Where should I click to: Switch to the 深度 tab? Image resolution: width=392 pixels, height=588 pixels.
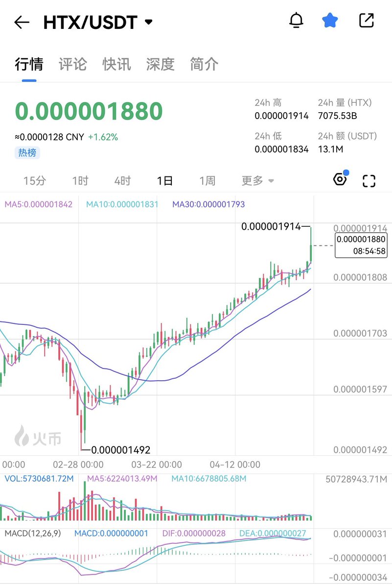click(x=160, y=64)
